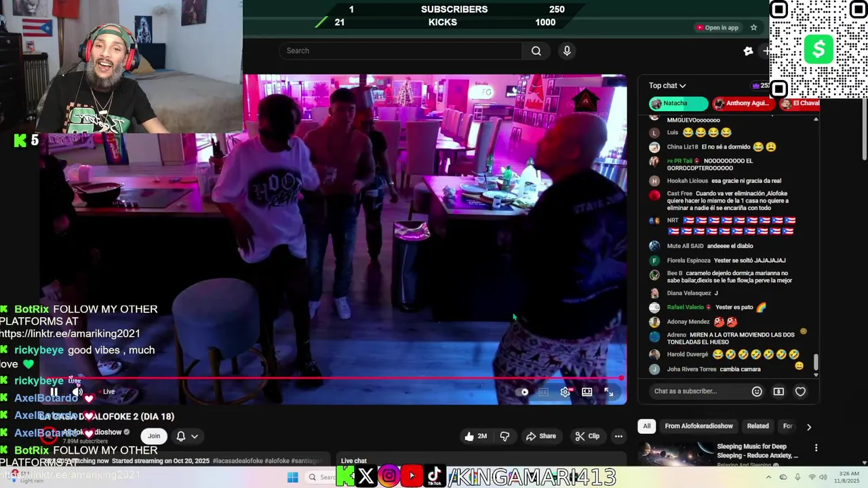Switch to theater mode
This screenshot has height=488, width=868.
click(x=587, y=392)
